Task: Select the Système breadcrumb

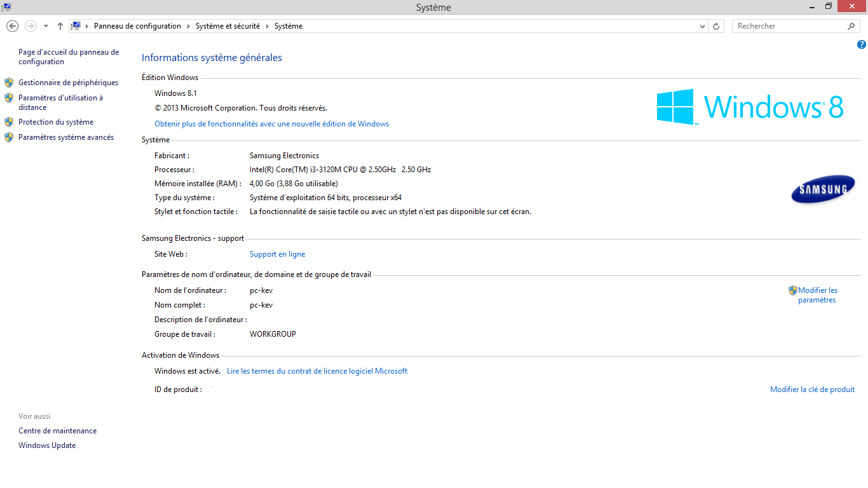Action: [x=288, y=26]
